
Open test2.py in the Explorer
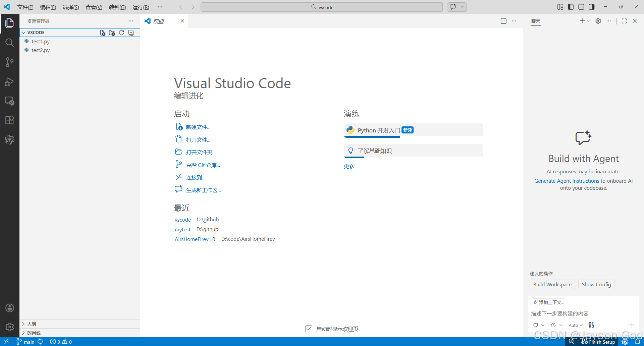click(79, 50)
